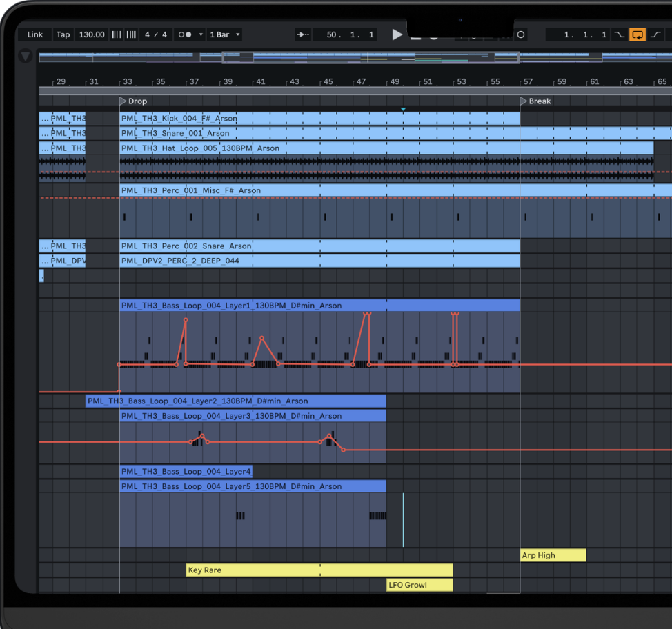Screen dimensions: 672x629
Task: Toggle the metronome circles icon
Action: [x=185, y=34]
